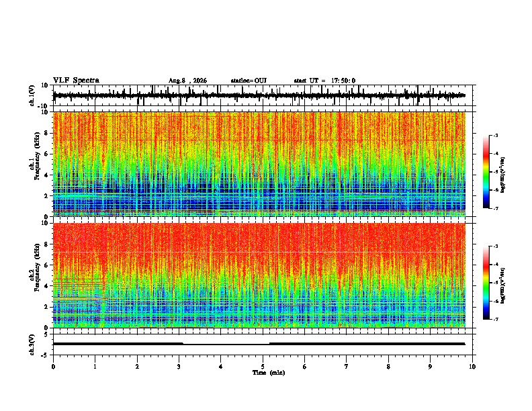The height and width of the screenshot is (411, 532).
Task: Select the ch.2 color bar "log(PSD)" unit label
Action: [x=502, y=285]
